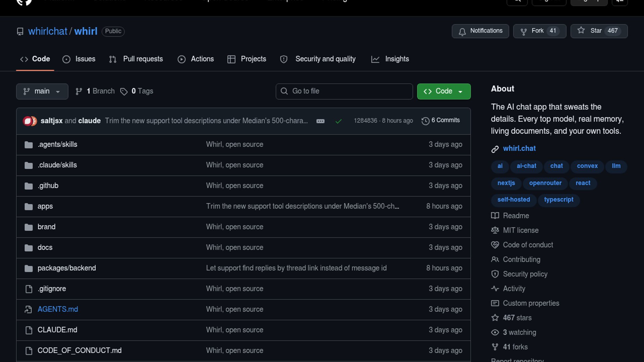Viewport: 644px width, 362px height.
Task: Open the 6 Commits history link
Action: pyautogui.click(x=440, y=120)
